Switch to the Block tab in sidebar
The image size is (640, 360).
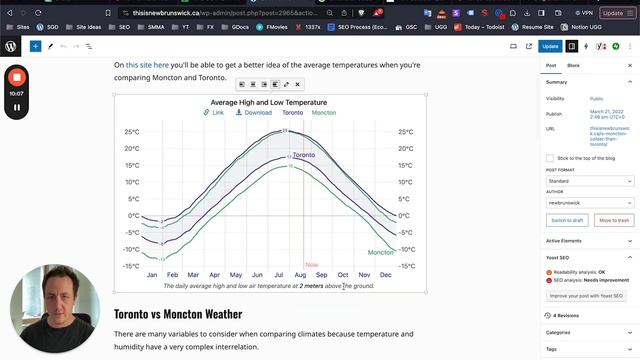[x=573, y=66]
